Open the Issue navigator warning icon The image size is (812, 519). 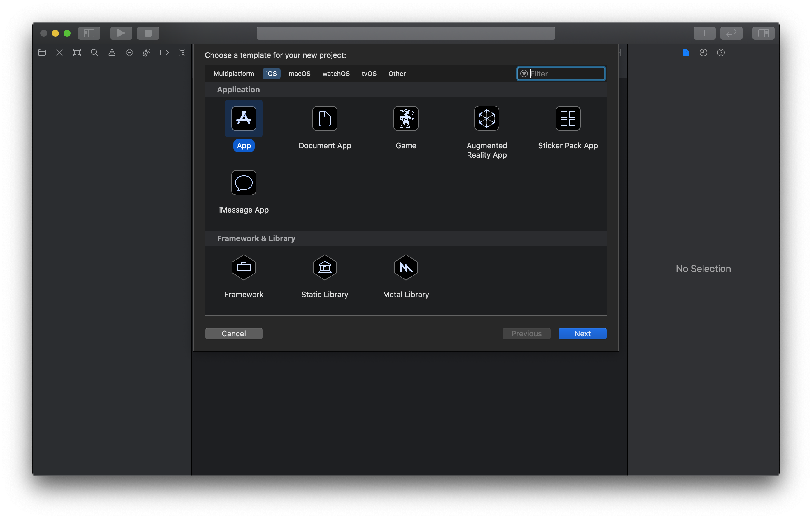click(112, 53)
